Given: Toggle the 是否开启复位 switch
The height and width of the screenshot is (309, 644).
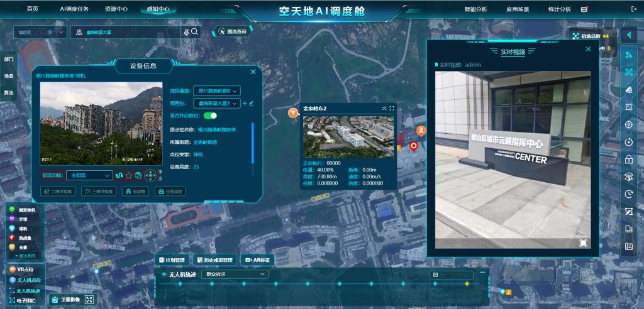Looking at the screenshot, I should (210, 116).
